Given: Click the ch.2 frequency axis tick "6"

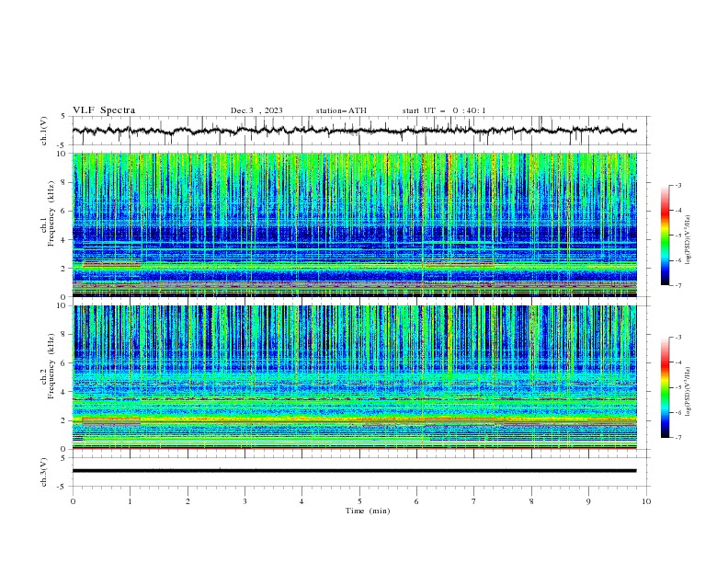Looking at the screenshot, I should [63, 363].
